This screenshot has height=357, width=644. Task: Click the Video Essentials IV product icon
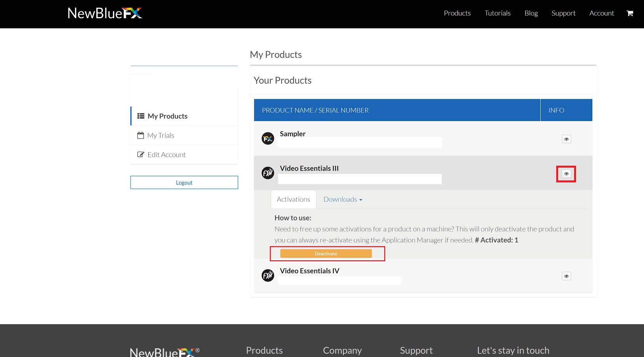coord(268,276)
